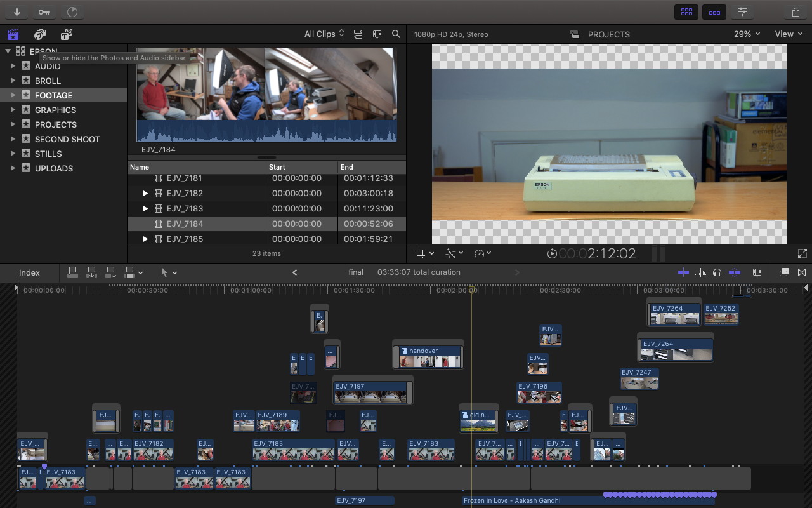This screenshot has width=812, height=508.
Task: Show background tasks progress indicator
Action: click(72, 12)
